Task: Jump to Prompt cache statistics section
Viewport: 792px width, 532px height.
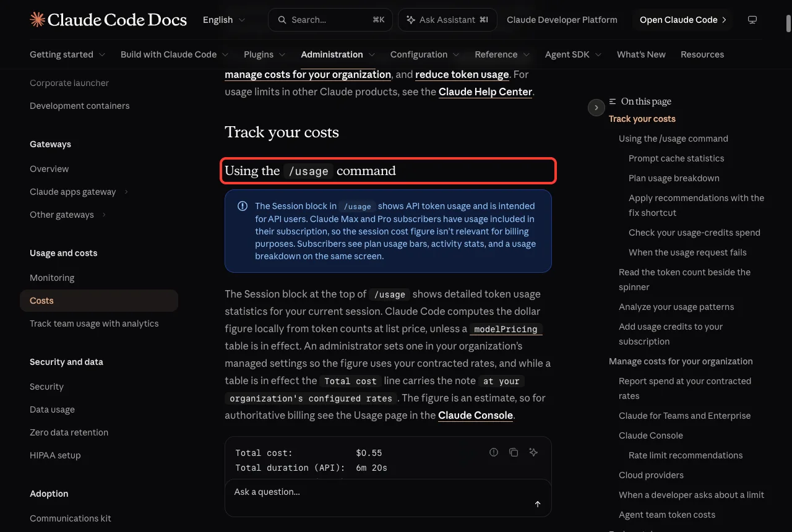Action: 676,158
